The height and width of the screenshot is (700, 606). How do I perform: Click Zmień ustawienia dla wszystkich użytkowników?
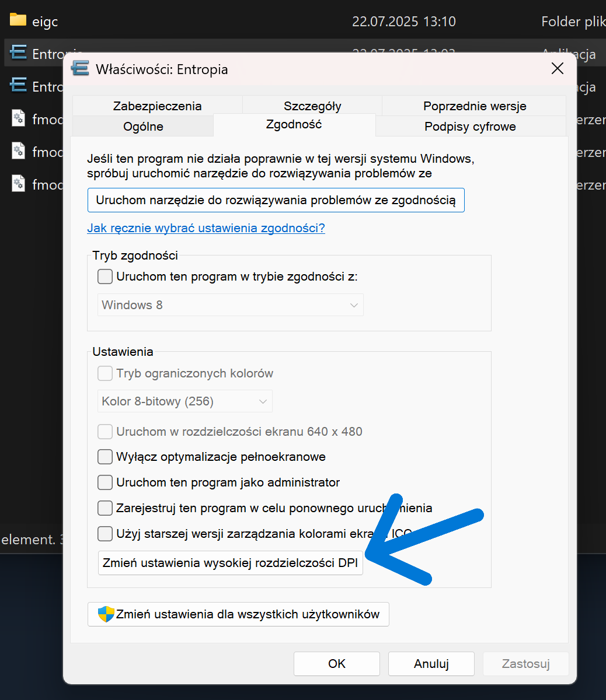[x=238, y=614]
